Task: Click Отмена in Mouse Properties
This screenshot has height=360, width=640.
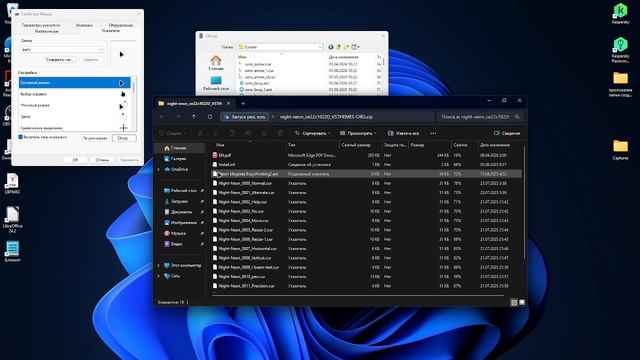Action: click(x=102, y=160)
